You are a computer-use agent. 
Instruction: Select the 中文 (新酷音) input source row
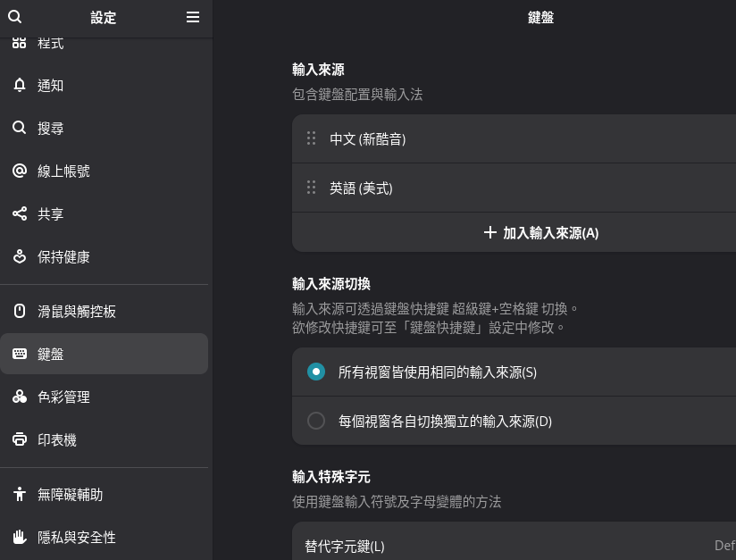coord(447,139)
